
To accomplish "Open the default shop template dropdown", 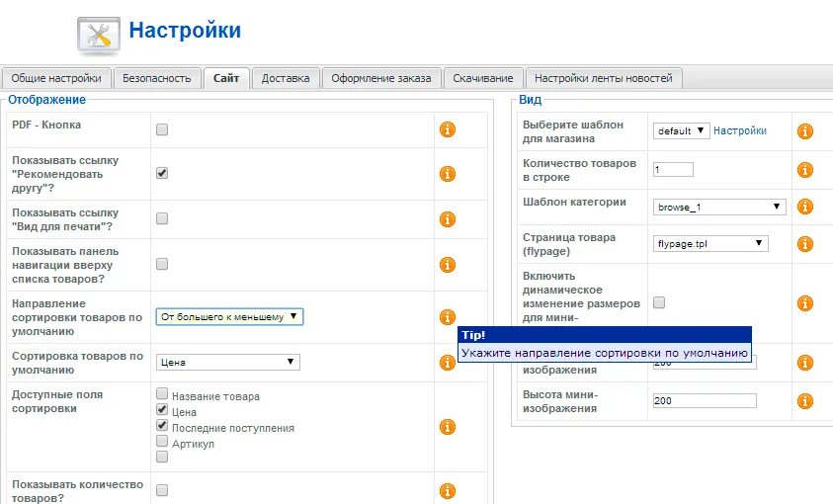I will 681,130.
